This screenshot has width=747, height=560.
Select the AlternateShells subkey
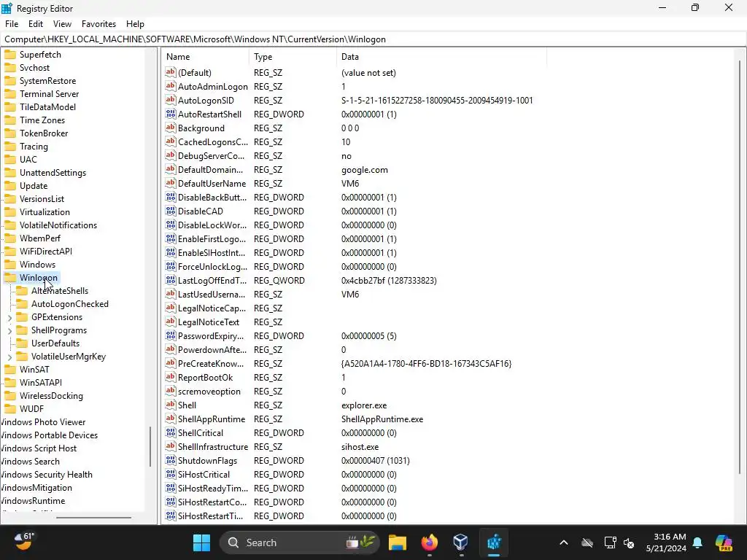click(x=60, y=290)
